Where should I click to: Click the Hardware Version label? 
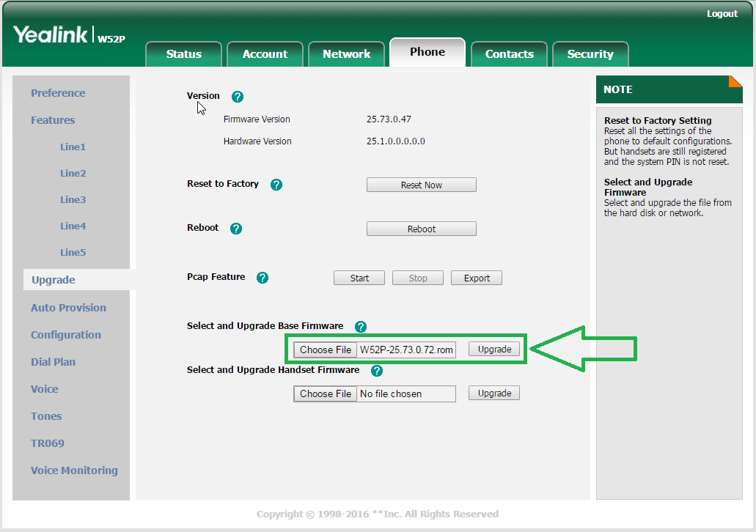click(x=257, y=141)
